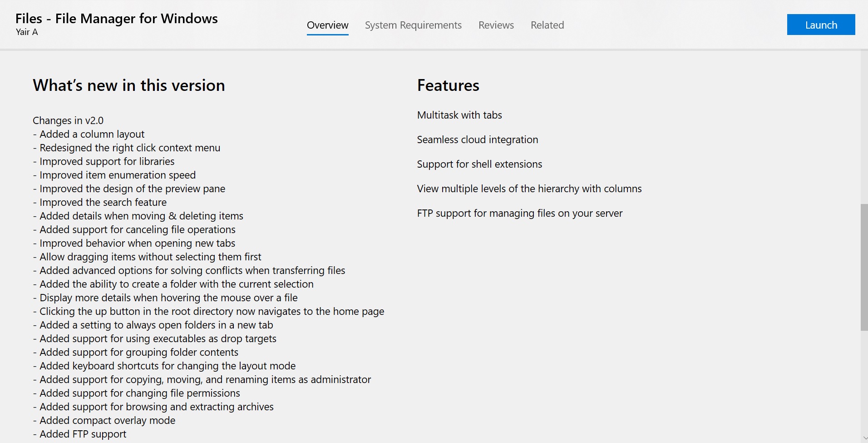Viewport: 868px width, 443px height.
Task: Click the 'Added FTP support' changelog entry
Action: (x=80, y=434)
